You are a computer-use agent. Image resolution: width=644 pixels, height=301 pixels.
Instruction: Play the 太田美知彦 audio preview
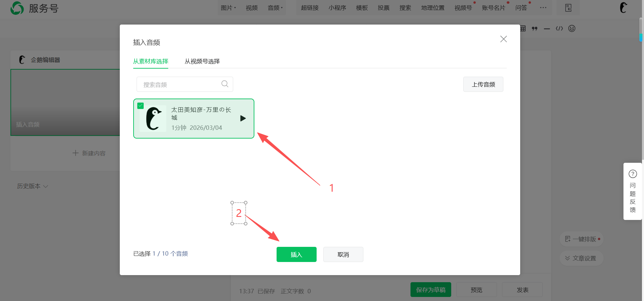pos(243,118)
